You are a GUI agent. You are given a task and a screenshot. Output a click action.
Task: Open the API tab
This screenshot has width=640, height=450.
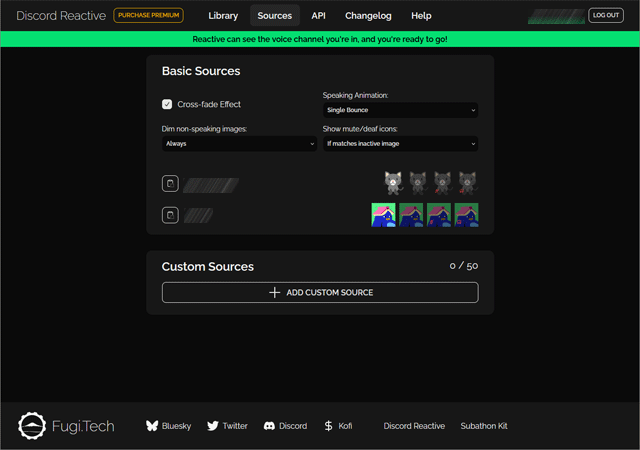(318, 16)
